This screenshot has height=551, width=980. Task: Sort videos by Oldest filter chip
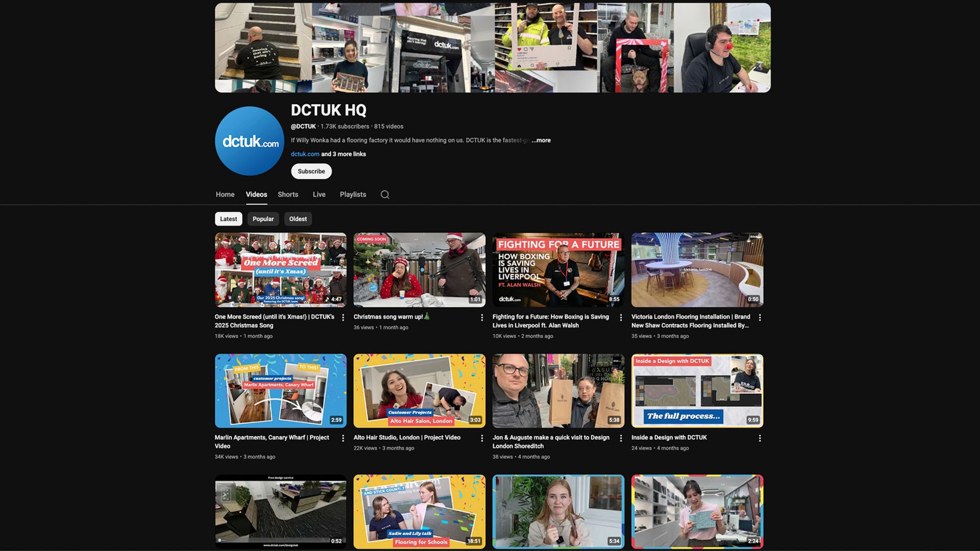pos(298,219)
